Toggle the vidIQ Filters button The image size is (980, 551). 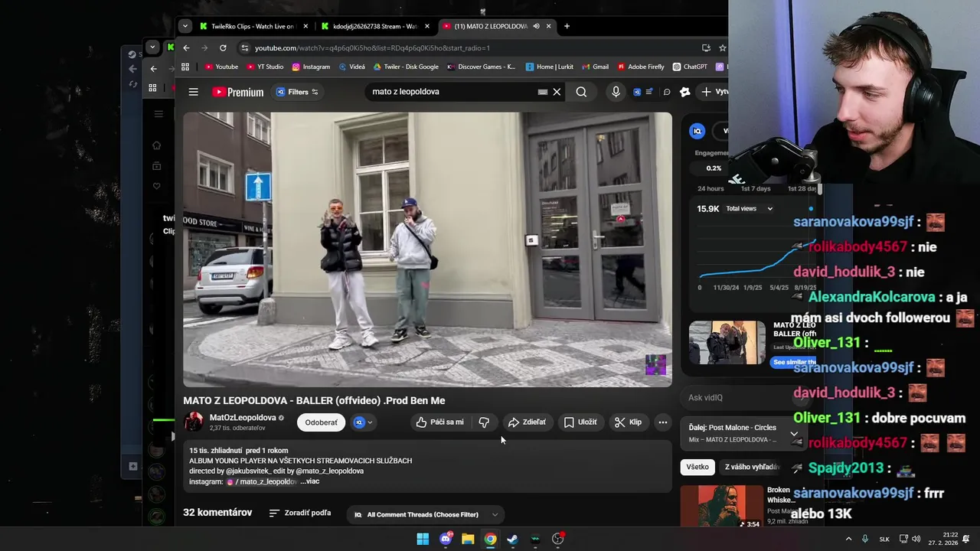[x=296, y=92]
